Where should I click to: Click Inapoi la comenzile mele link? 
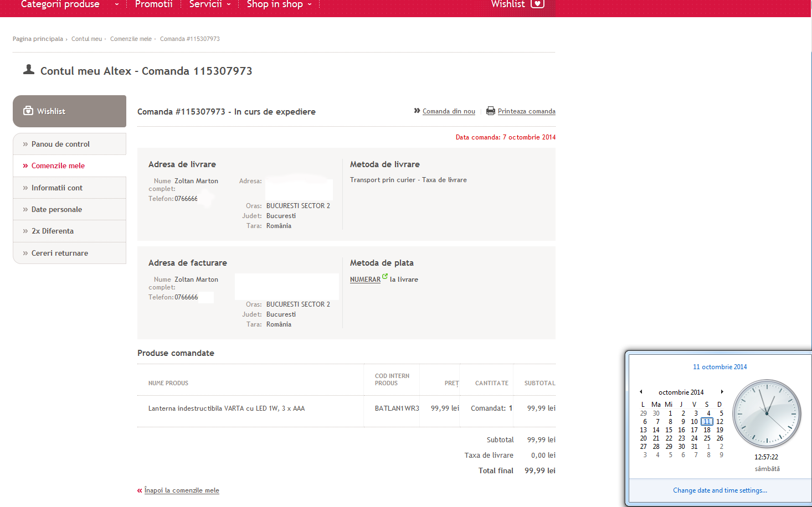(x=182, y=490)
